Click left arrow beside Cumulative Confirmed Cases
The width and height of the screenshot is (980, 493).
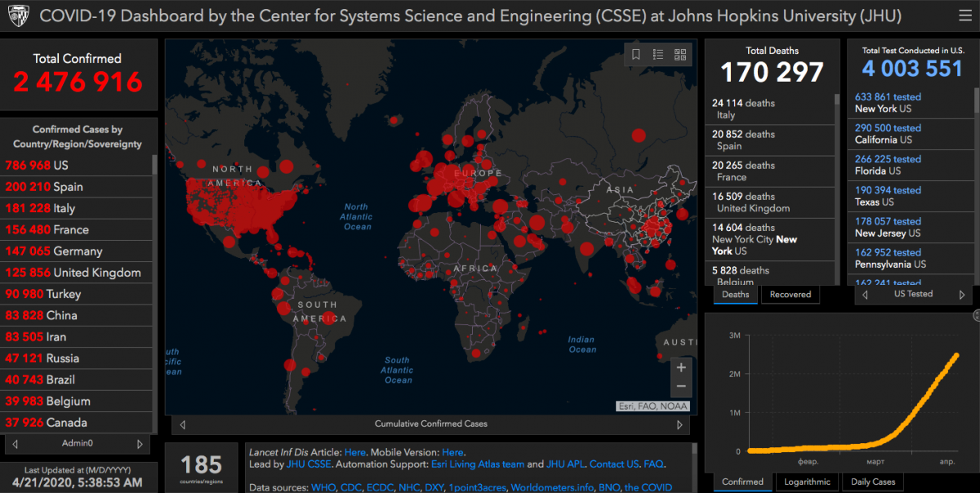click(183, 424)
